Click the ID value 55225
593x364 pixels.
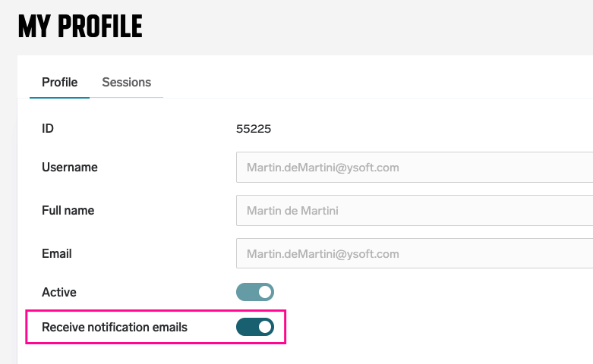point(254,129)
